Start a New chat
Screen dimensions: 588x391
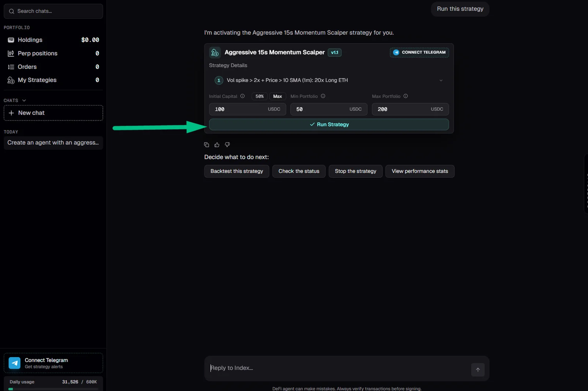53,113
